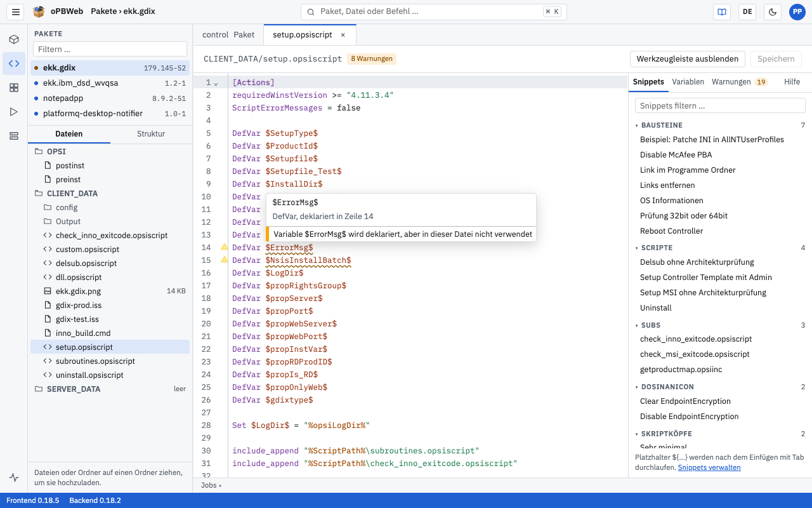Click Werkzeugleiste ausblenden button
This screenshot has width=812, height=508.
point(688,58)
